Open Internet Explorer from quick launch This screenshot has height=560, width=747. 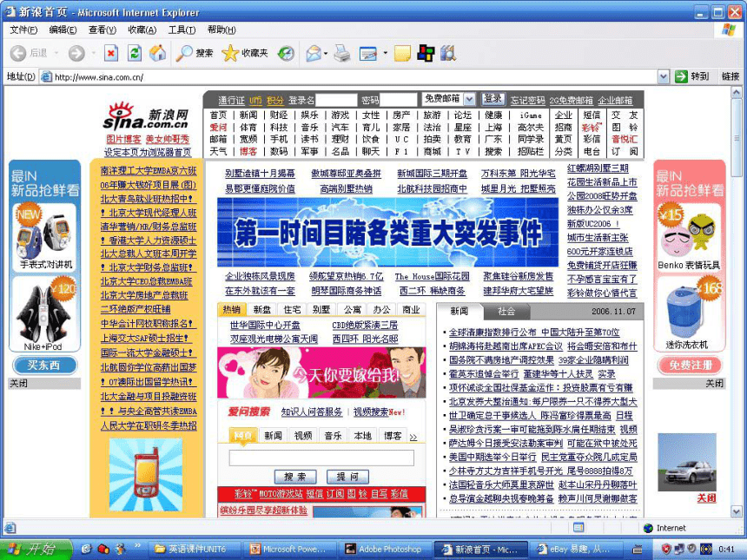tap(86, 549)
